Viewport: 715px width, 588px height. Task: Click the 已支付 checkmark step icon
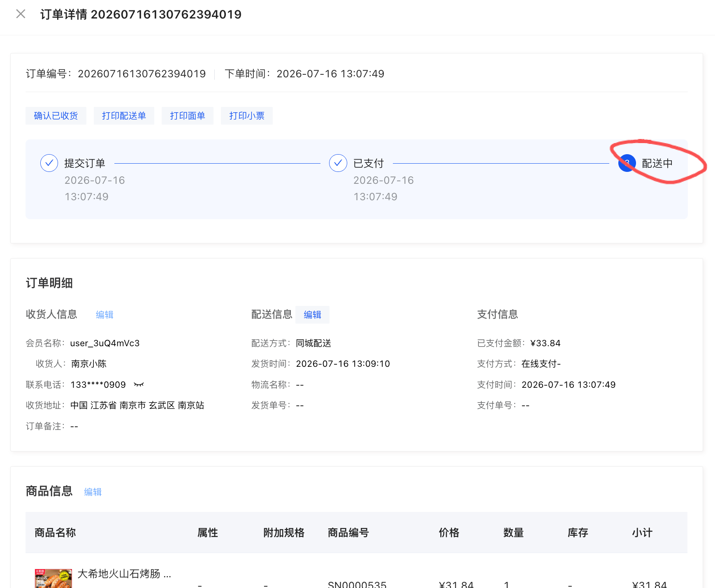[338, 163]
